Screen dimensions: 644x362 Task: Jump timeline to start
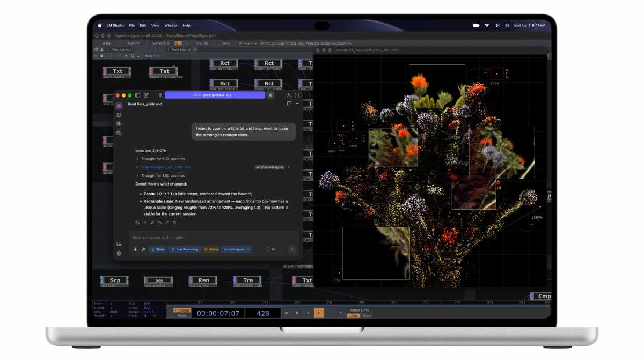click(x=287, y=313)
